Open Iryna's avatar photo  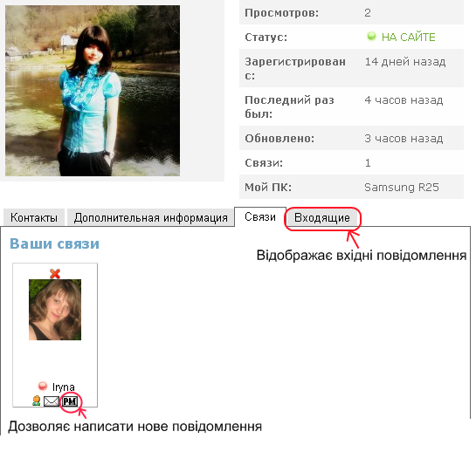pyautogui.click(x=55, y=310)
